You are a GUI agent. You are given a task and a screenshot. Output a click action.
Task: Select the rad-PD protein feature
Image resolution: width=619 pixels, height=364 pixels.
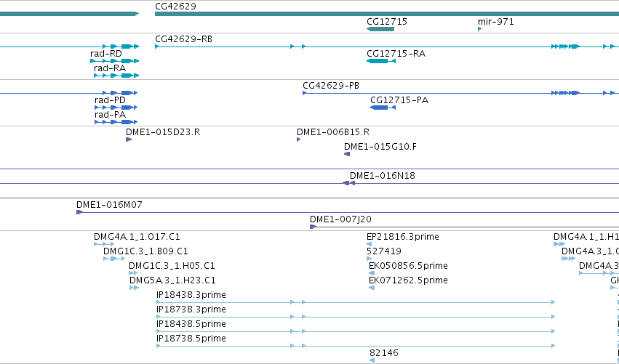point(116,108)
